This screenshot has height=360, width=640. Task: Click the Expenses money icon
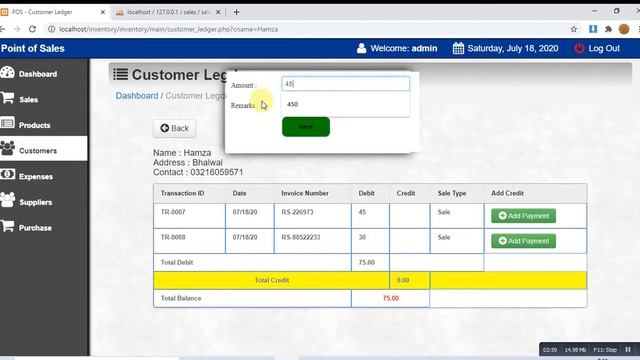pos(7,175)
